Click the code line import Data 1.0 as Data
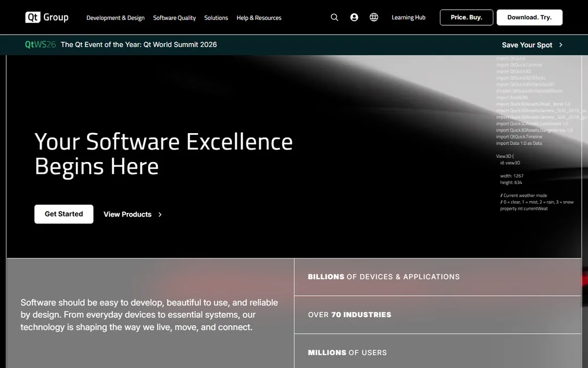Viewport: 588px width, 368px height. click(x=519, y=143)
